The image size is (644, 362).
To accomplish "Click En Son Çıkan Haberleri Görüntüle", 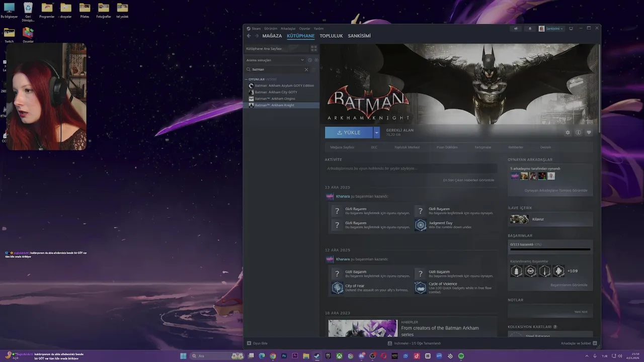I will click(468, 180).
